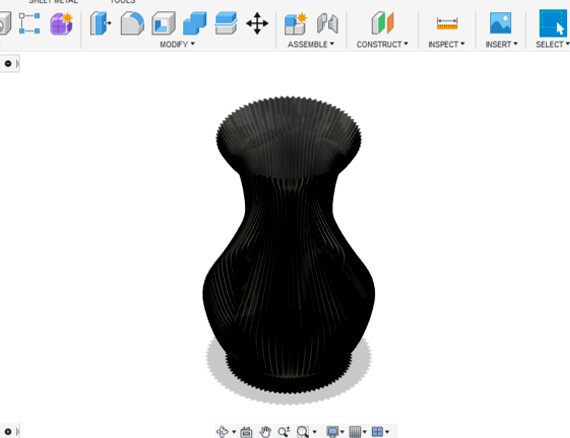
Task: Activate the Orbit navigation tool
Action: tap(222, 431)
